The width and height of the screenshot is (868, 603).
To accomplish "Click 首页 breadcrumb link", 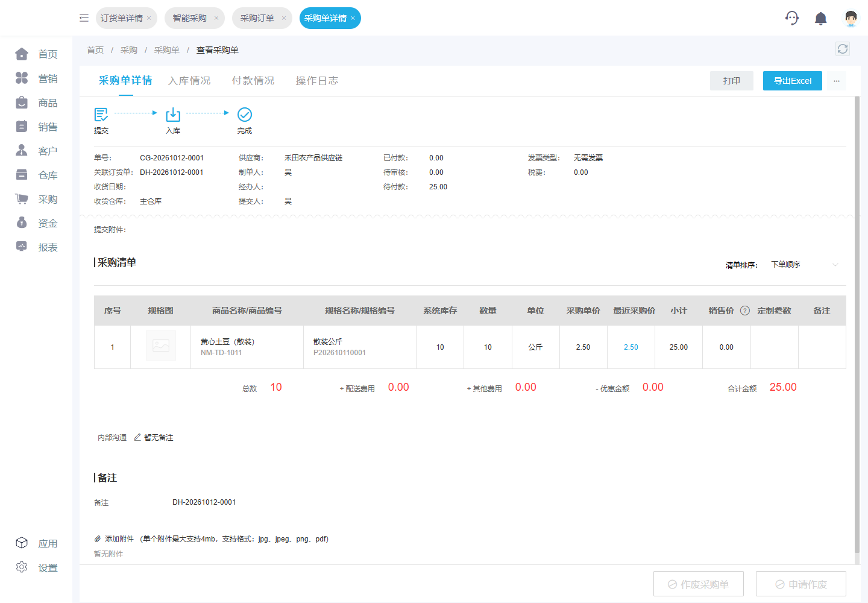I will point(95,50).
